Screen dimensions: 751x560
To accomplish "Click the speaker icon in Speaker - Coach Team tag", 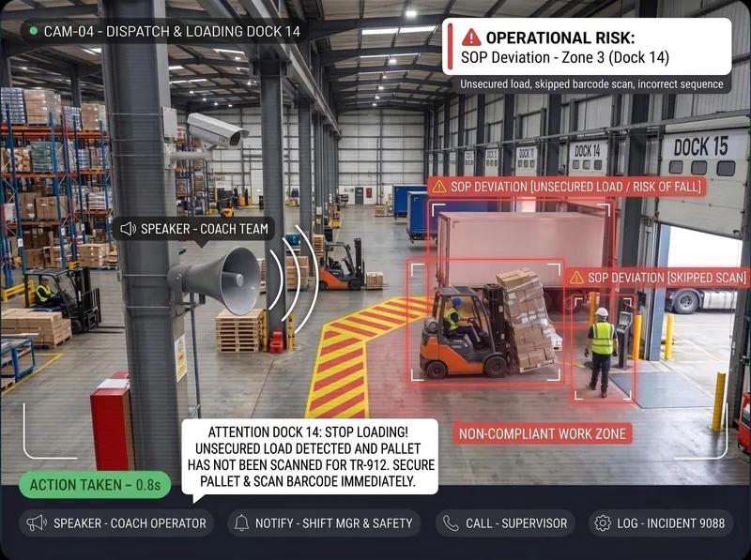I will [129, 229].
